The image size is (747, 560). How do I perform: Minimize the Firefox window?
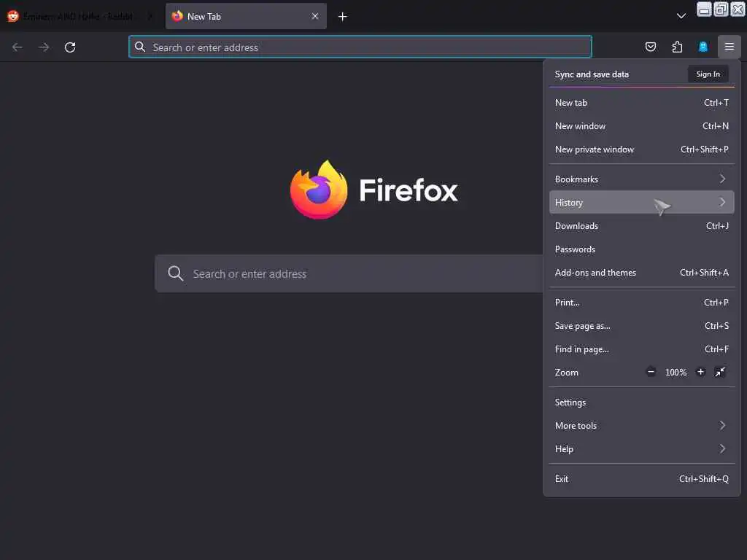704,9
